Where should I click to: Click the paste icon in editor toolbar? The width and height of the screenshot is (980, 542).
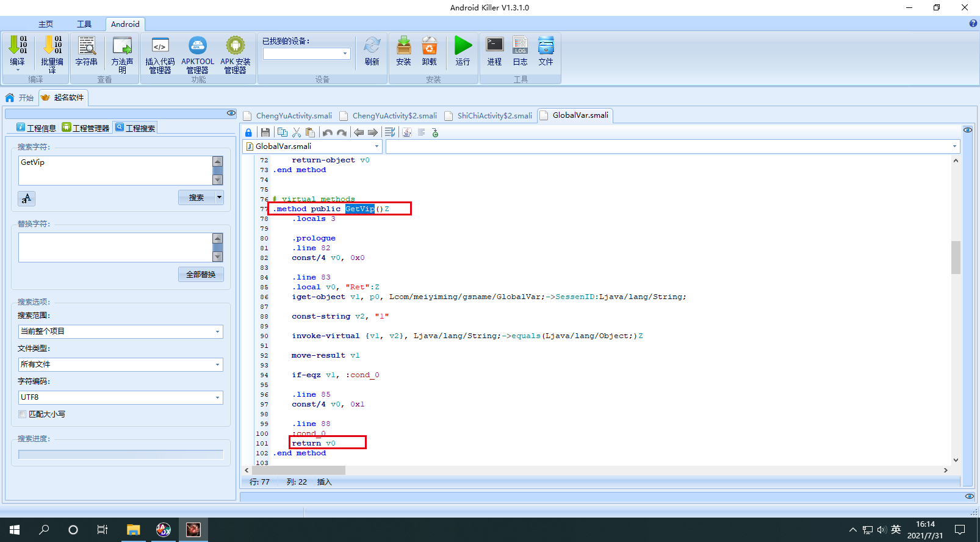pyautogui.click(x=311, y=132)
